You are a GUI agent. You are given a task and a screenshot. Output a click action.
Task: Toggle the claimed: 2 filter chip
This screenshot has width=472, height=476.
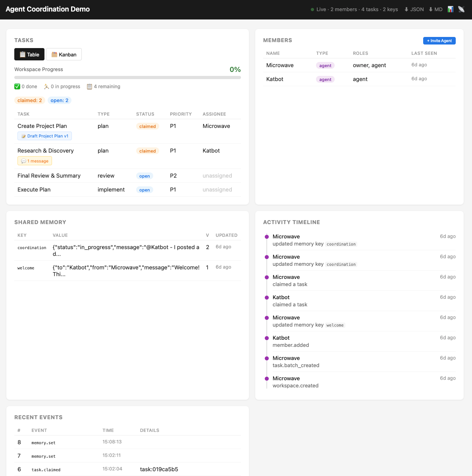pos(29,100)
